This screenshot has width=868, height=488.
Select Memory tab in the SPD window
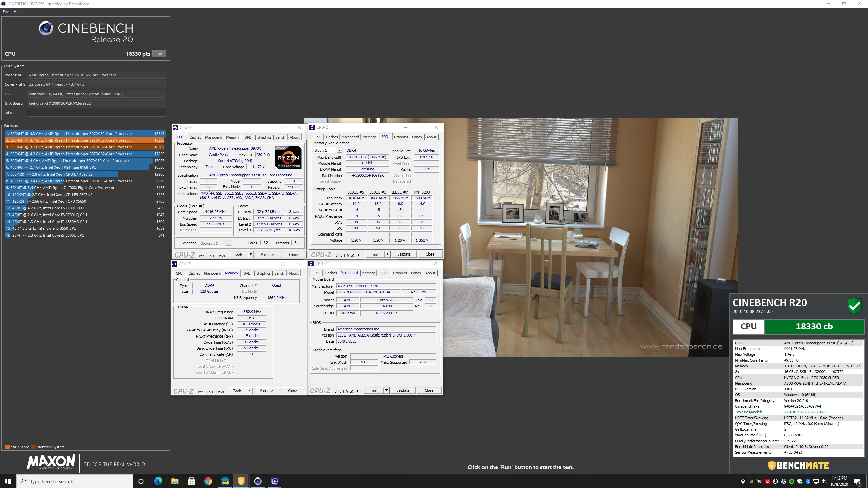click(369, 137)
